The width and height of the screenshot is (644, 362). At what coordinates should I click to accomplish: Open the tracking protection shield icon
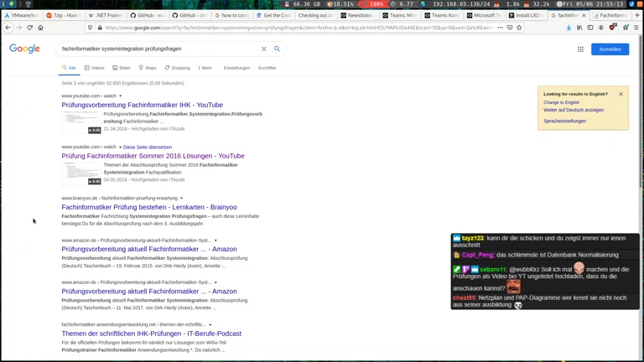(x=91, y=28)
